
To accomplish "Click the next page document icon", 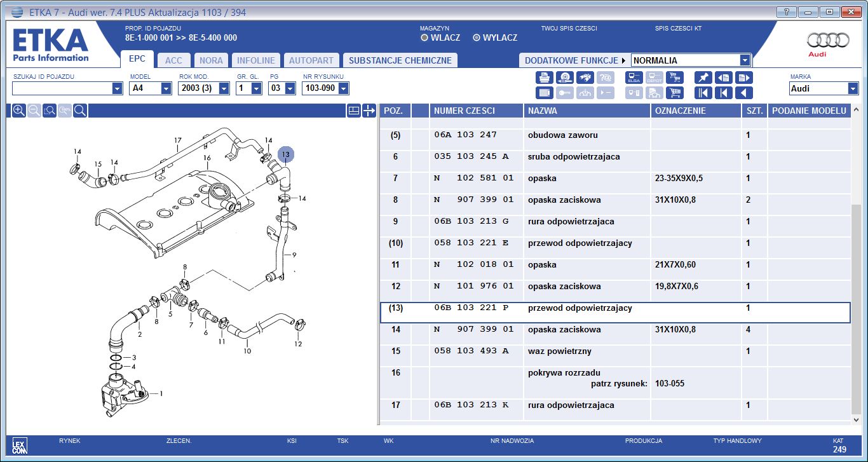I will (743, 78).
